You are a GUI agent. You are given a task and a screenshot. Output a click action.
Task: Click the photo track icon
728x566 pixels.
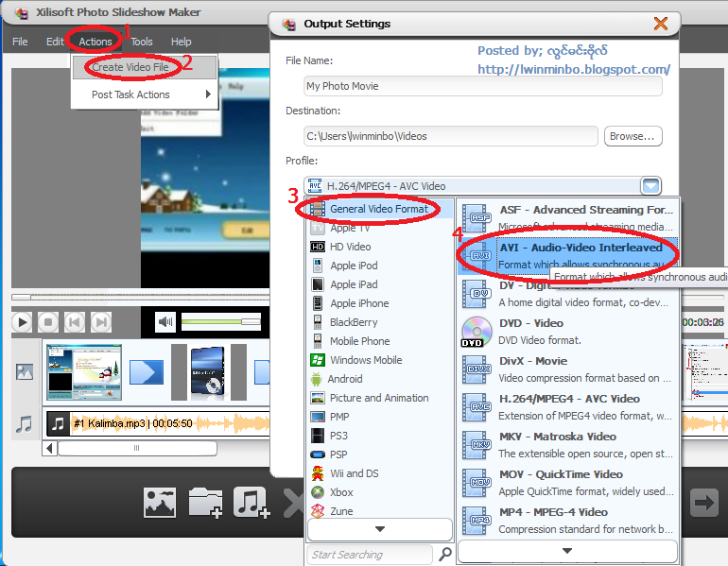tap(25, 371)
